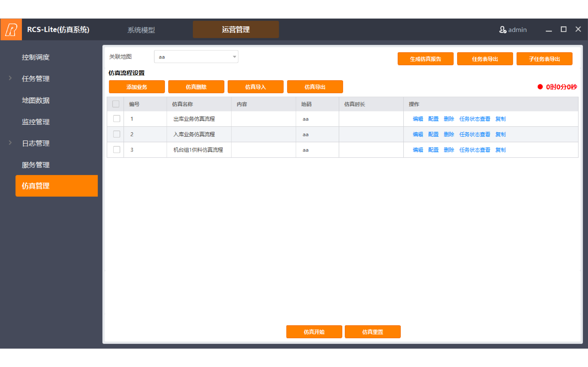Select 仿真管理 in the sidebar
Viewport: 588px width, 367px height.
(x=57, y=186)
